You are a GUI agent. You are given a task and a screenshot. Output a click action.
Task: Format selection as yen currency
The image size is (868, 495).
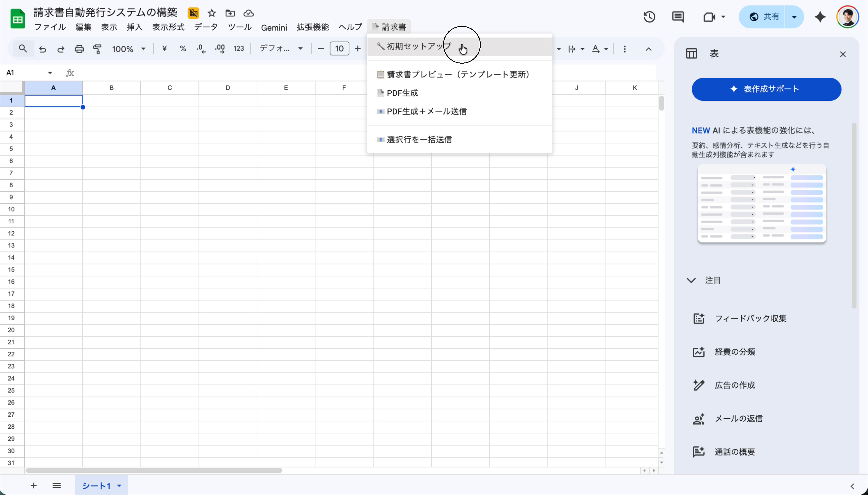(x=165, y=49)
